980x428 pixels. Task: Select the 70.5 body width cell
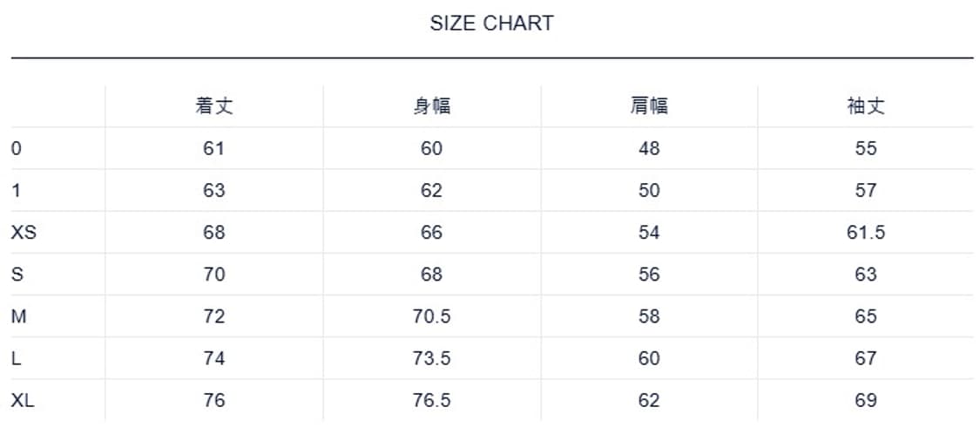[431, 316]
